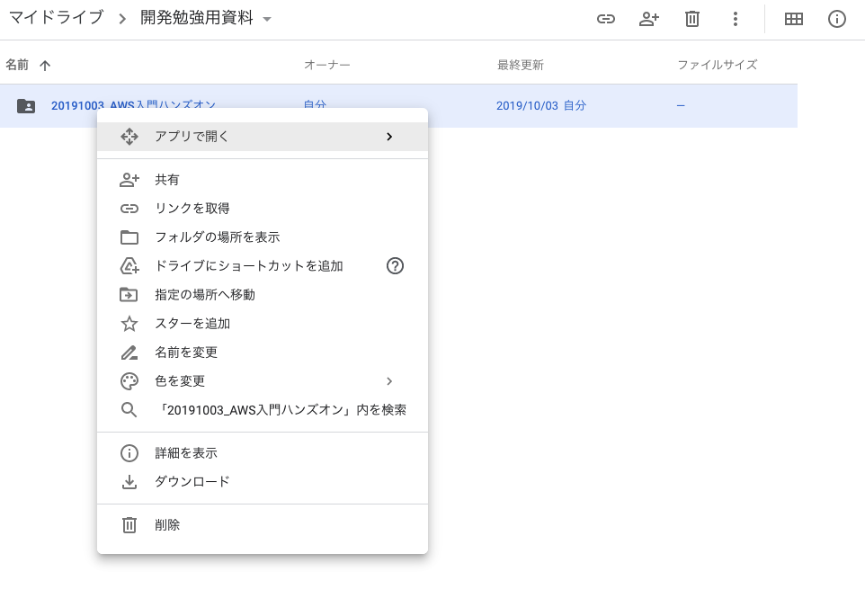The image size is (865, 616).
Task: Click the 最終更新 column header
Action: (x=520, y=65)
